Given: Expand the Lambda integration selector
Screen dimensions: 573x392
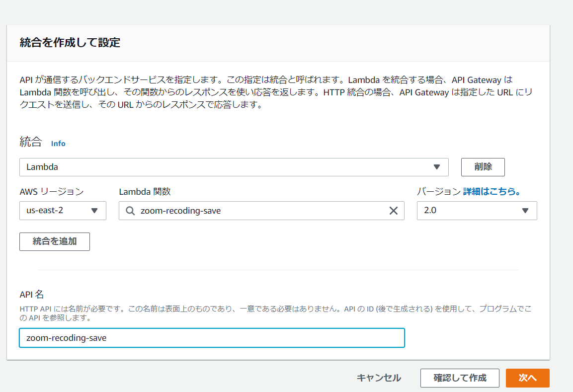Looking at the screenshot, I should pos(234,167).
